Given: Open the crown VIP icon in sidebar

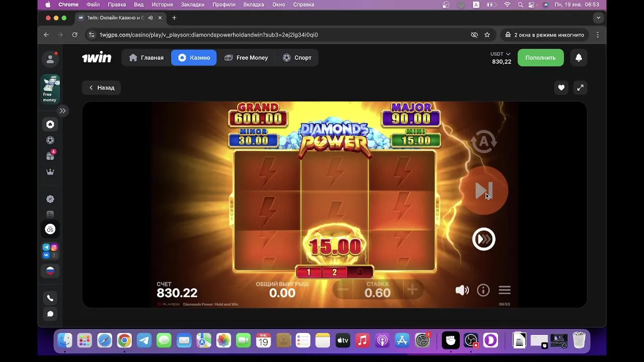Looking at the screenshot, I should pos(50,172).
